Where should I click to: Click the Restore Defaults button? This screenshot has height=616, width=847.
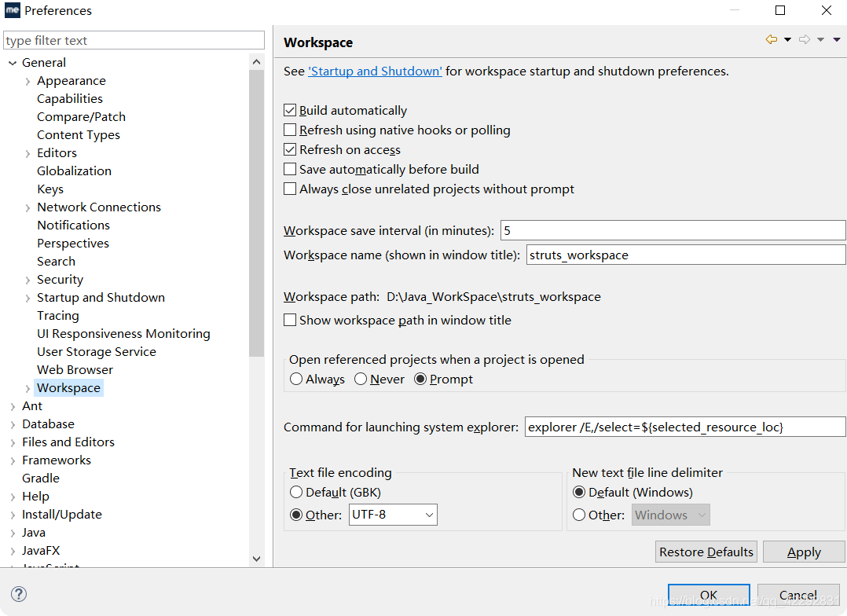pyautogui.click(x=706, y=552)
